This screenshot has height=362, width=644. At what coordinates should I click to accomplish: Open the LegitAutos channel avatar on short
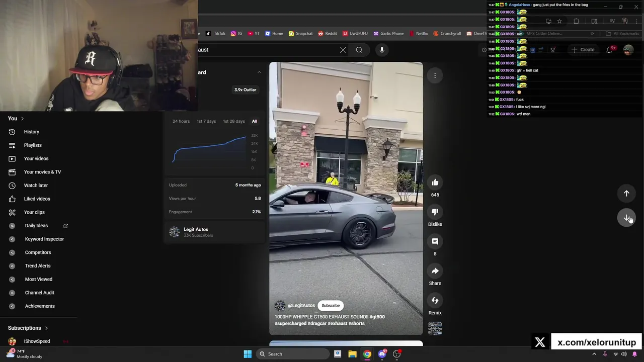coord(280,306)
